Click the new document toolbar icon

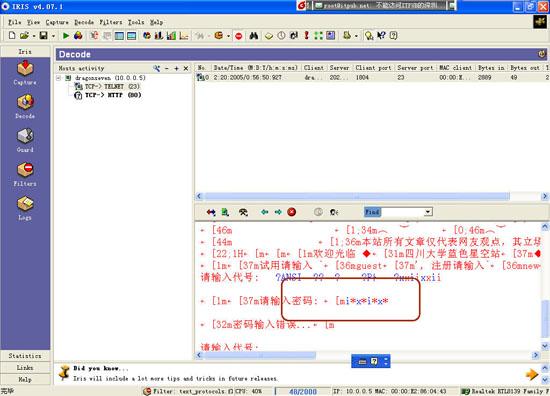point(12,35)
